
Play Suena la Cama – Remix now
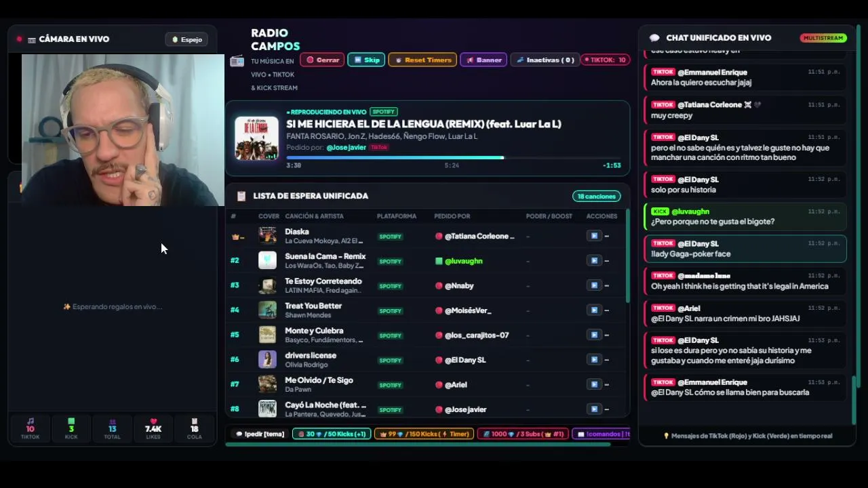[x=594, y=261]
